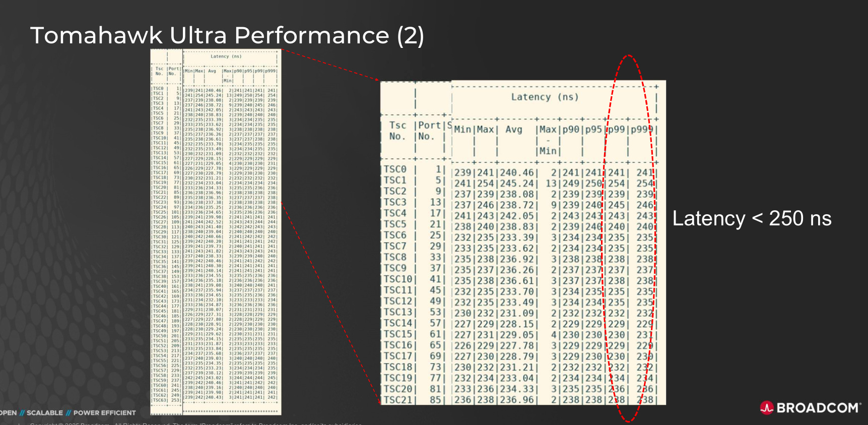
Task: Select the TSC16 row label in enlarged table
Action: coord(398,345)
